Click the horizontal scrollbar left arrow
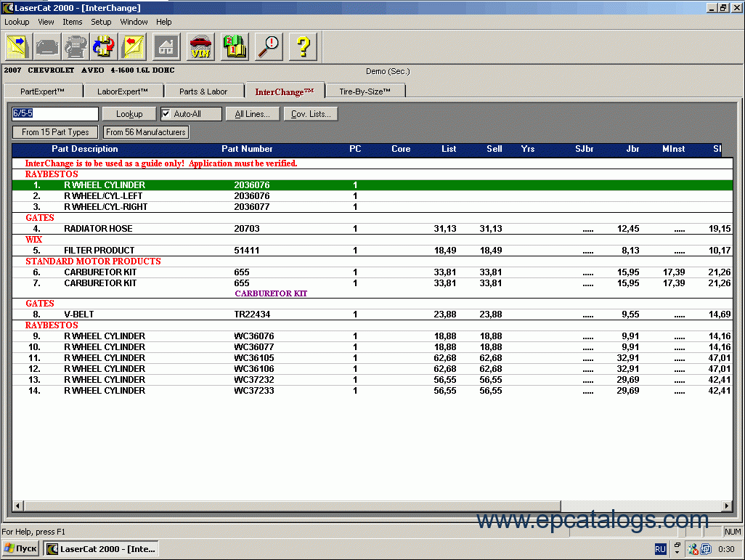Screen dimensions: 745x560 pos(17,506)
